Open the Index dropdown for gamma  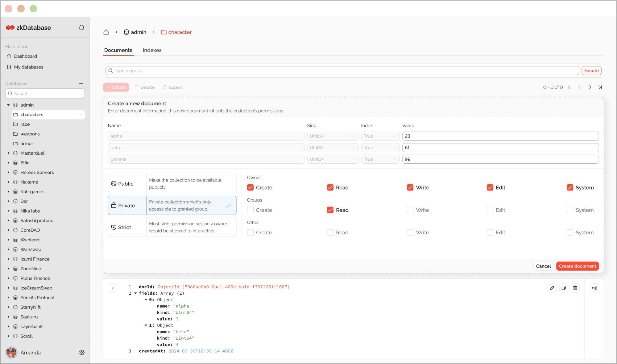[380, 159]
